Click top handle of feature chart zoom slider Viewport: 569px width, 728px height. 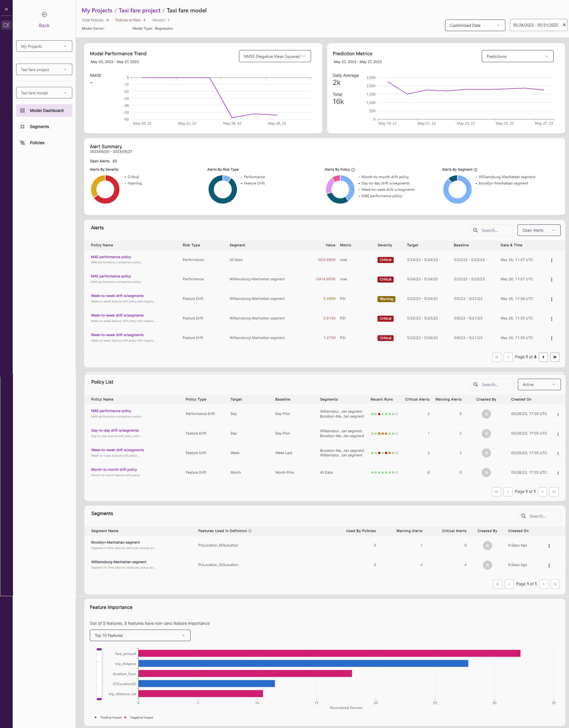tap(99, 649)
